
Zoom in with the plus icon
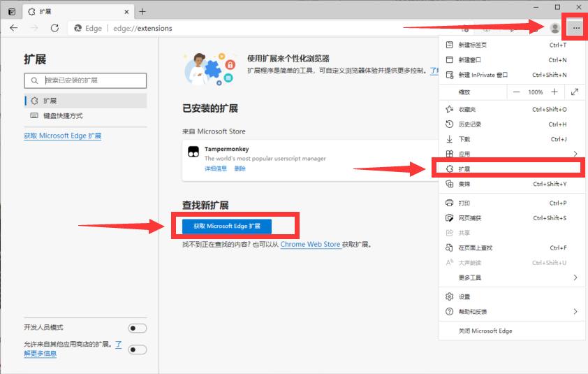click(554, 92)
